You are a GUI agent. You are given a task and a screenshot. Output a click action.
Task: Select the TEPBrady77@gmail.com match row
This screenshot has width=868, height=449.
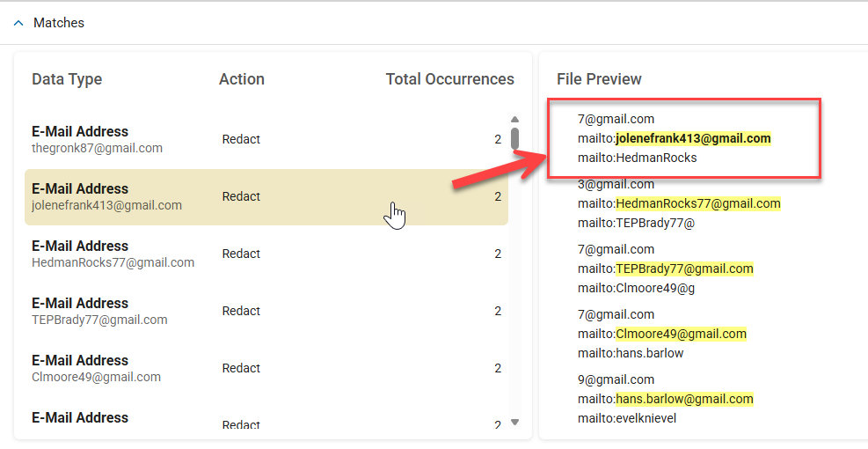[264, 312]
